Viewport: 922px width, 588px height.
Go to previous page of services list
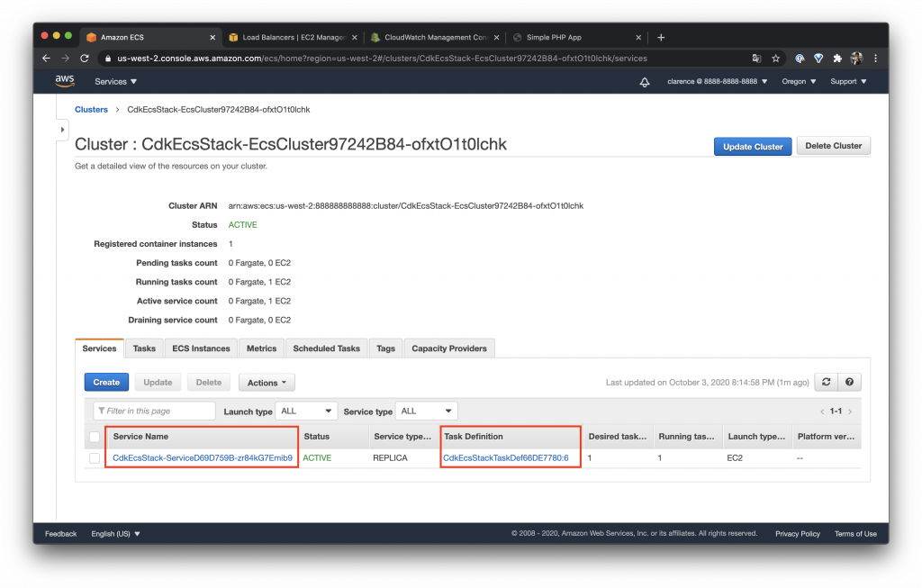point(822,412)
